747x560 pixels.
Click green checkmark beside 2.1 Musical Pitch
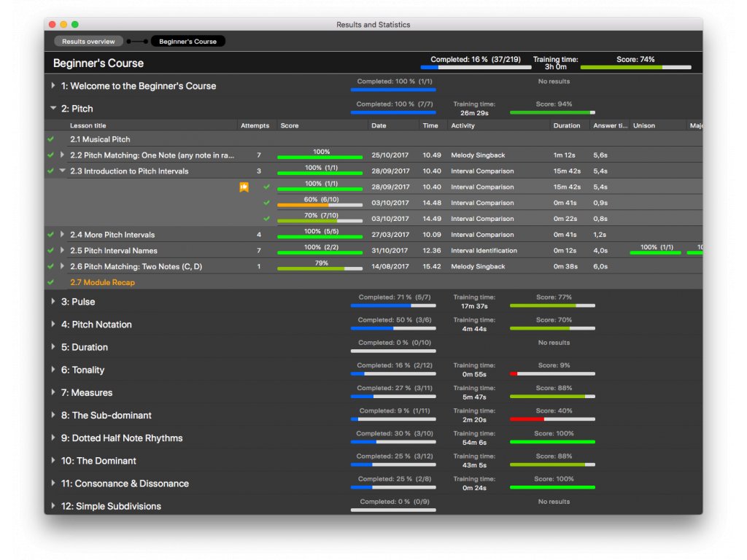(x=50, y=139)
